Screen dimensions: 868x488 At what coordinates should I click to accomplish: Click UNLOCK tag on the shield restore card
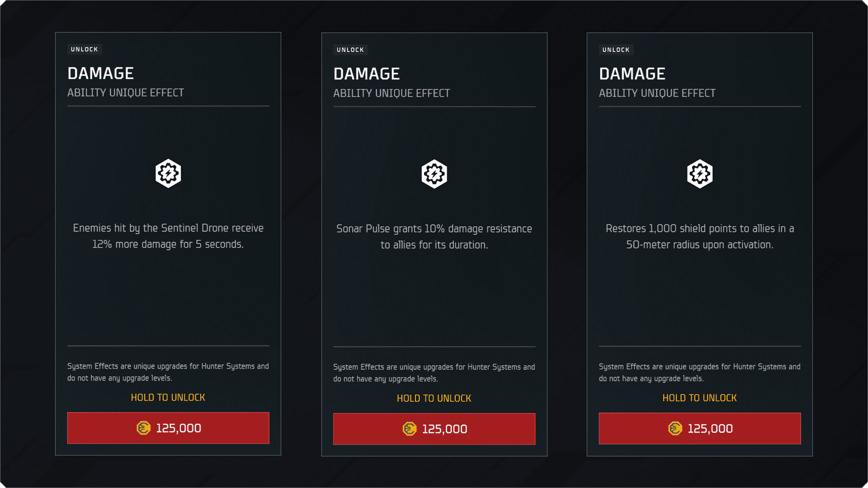click(x=616, y=50)
